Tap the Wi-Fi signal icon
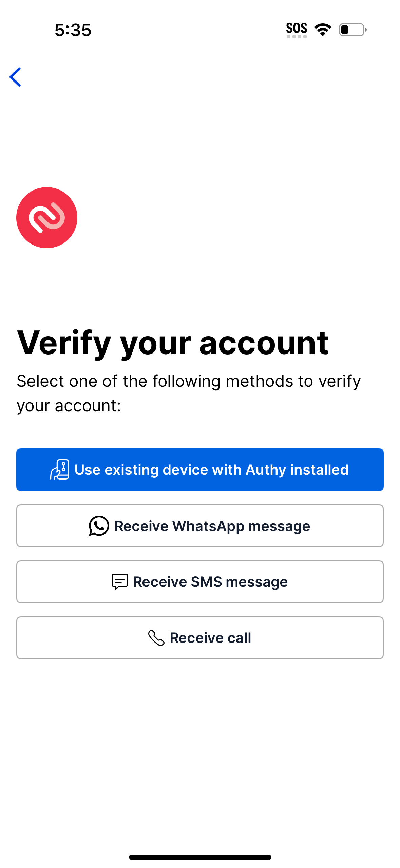Viewport: 400px width, 868px height. 322,30
